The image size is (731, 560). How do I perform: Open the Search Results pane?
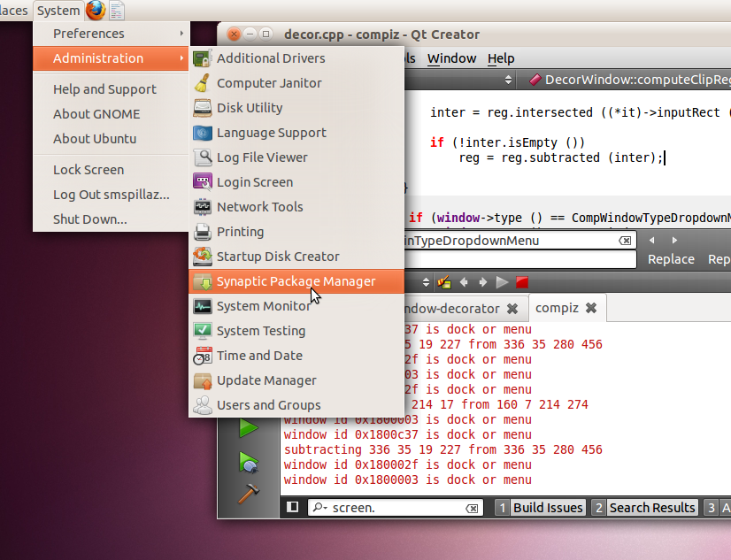[x=645, y=507]
